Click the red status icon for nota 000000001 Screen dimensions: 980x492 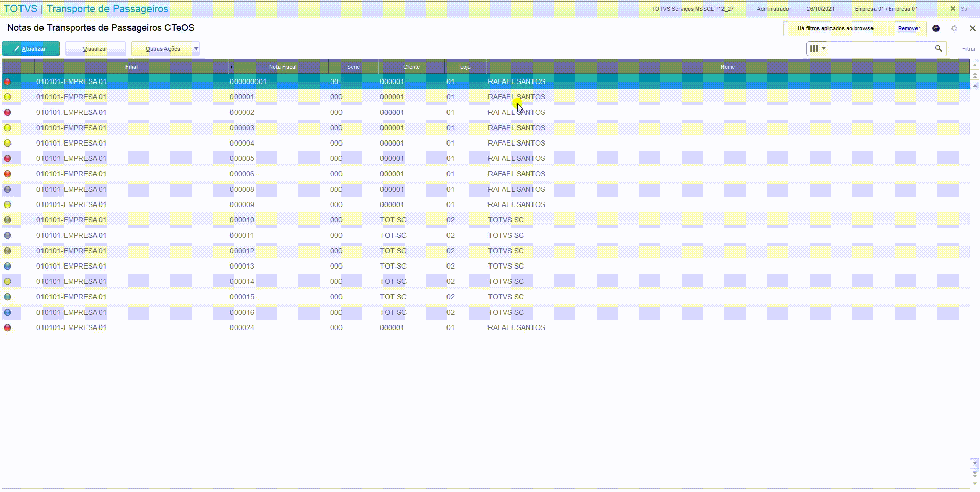[x=7, y=81]
